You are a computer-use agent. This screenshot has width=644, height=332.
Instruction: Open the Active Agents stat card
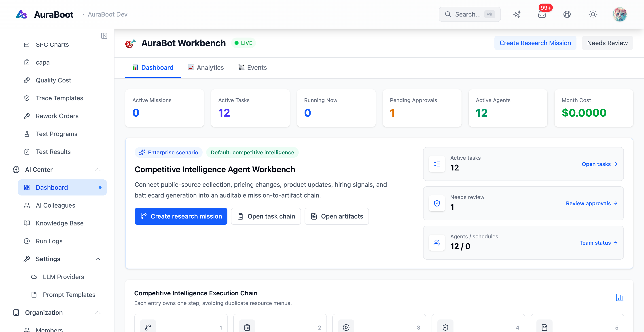508,108
